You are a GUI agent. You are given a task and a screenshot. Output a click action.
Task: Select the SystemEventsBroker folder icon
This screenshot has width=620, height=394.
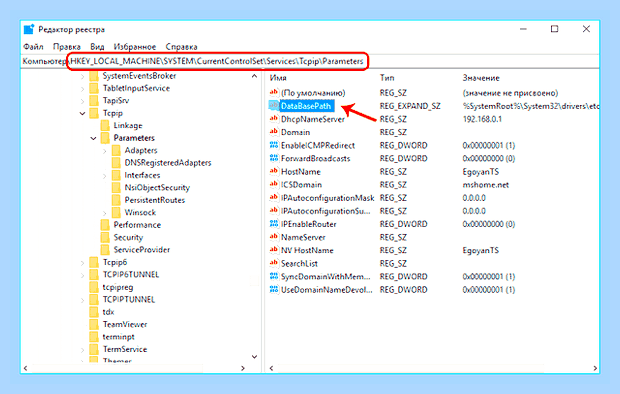94,76
